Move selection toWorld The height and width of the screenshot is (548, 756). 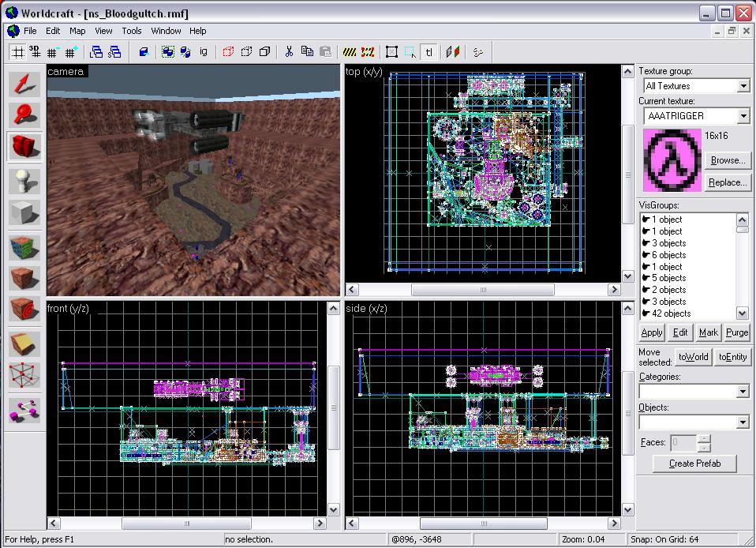pos(694,357)
